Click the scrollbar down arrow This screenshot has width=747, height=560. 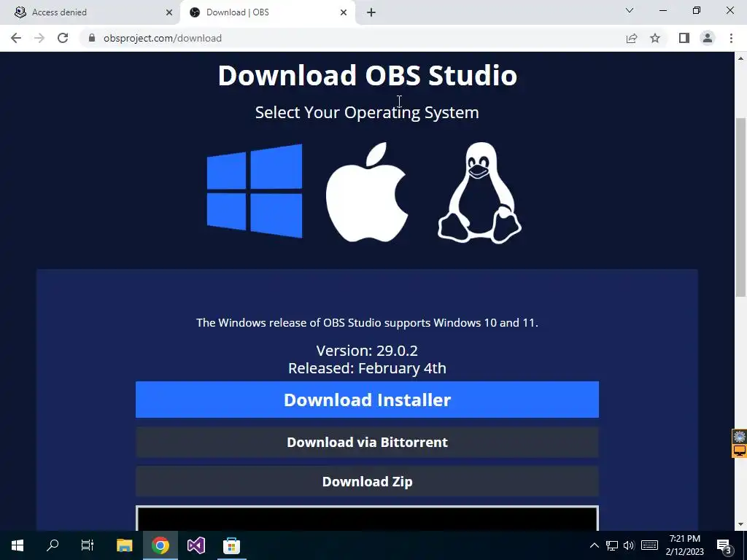[x=740, y=524]
